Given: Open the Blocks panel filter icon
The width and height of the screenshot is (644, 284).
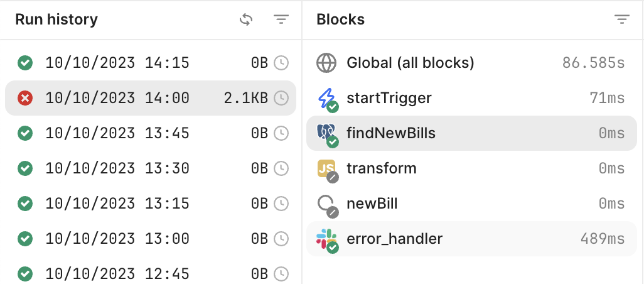Looking at the screenshot, I should point(622,19).
